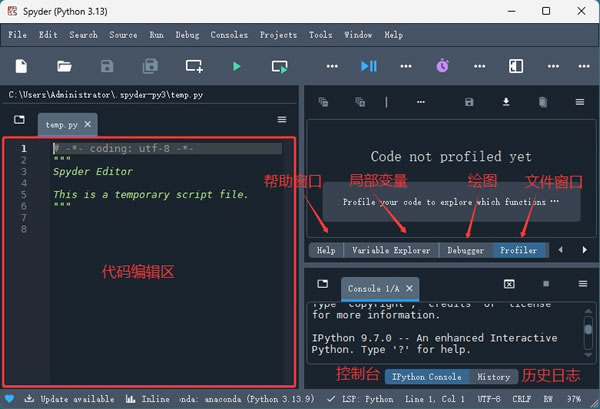Open the Consoles menu

(229, 35)
